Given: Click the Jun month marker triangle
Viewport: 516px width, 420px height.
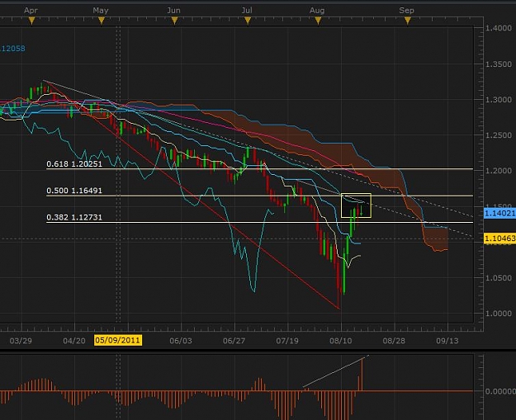Looking at the screenshot, I should pos(174,21).
